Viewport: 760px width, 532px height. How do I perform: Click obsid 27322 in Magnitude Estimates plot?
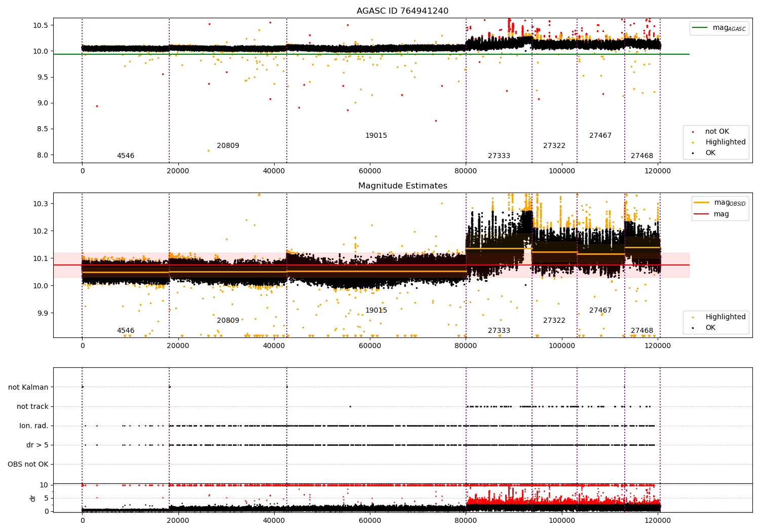point(554,321)
